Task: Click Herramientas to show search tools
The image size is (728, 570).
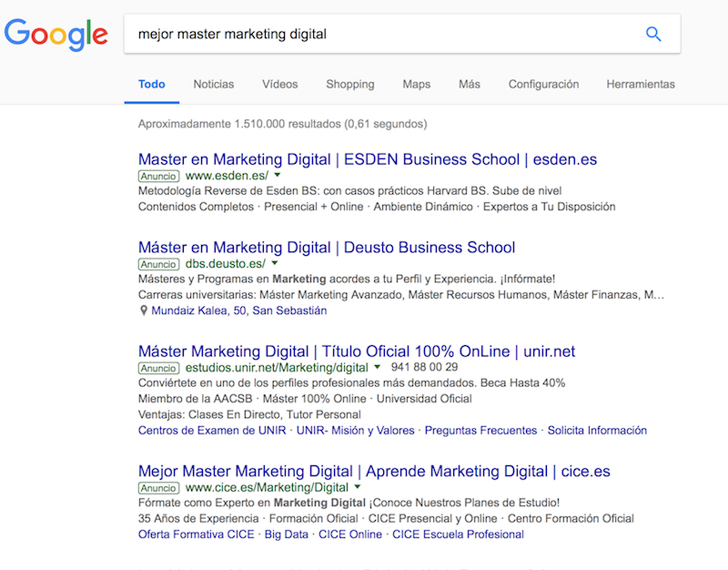Action: 641,84
